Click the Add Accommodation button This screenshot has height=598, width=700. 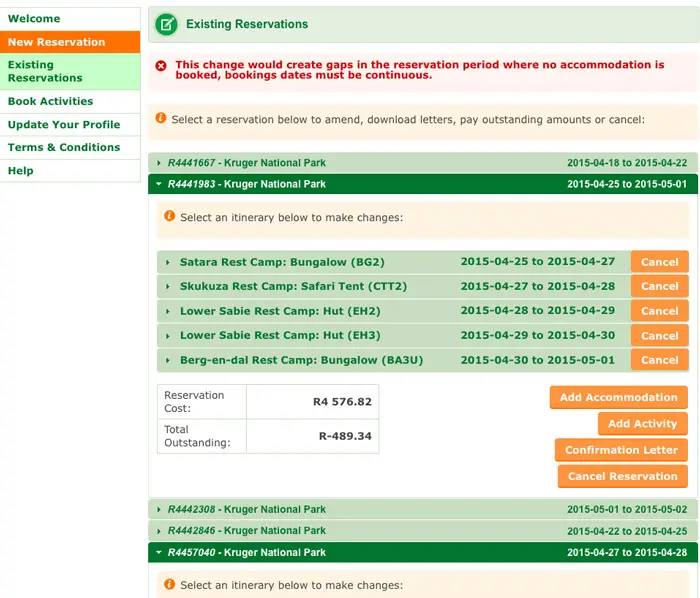(x=618, y=397)
